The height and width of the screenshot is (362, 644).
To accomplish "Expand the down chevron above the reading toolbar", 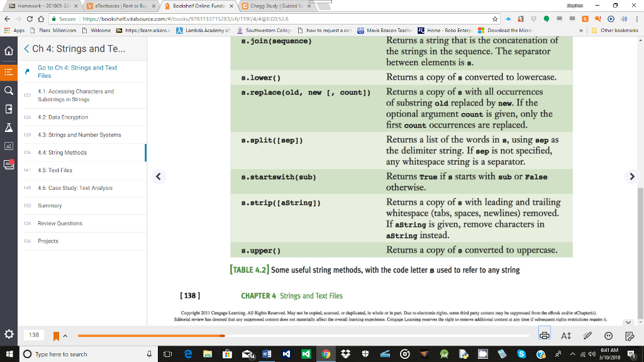I will click(628, 322).
